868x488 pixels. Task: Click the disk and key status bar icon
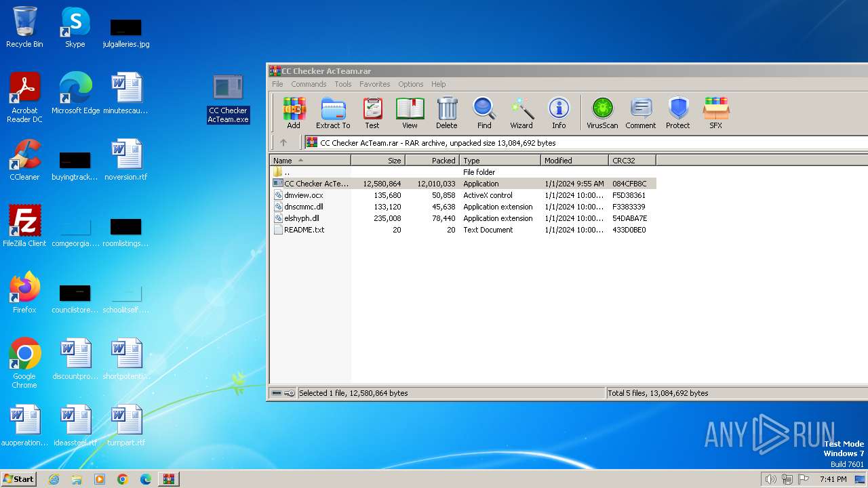[x=283, y=393]
